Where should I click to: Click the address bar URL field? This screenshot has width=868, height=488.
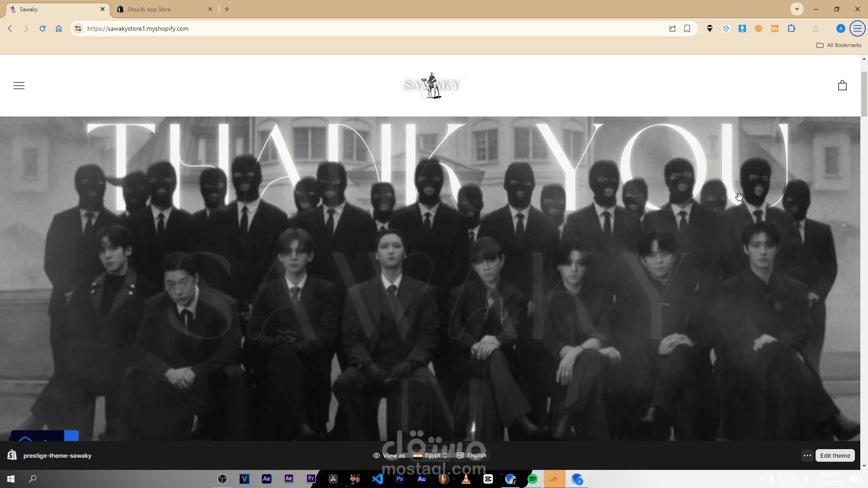362,28
